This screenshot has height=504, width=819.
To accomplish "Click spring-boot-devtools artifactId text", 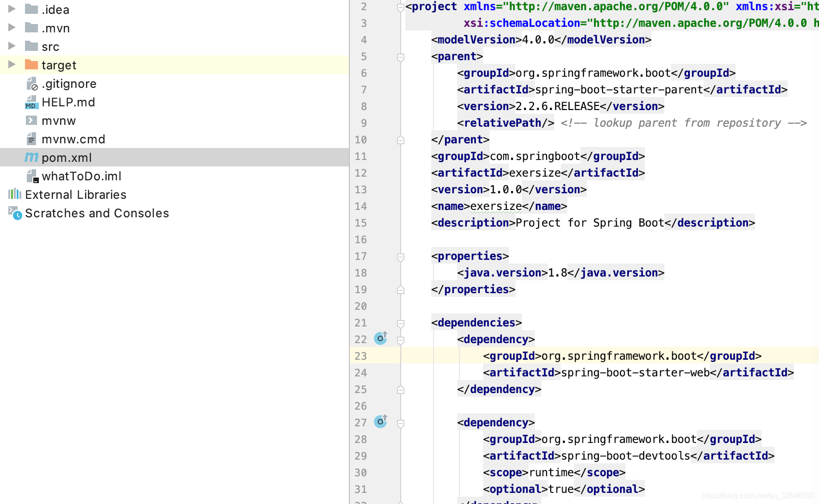I will [x=626, y=456].
